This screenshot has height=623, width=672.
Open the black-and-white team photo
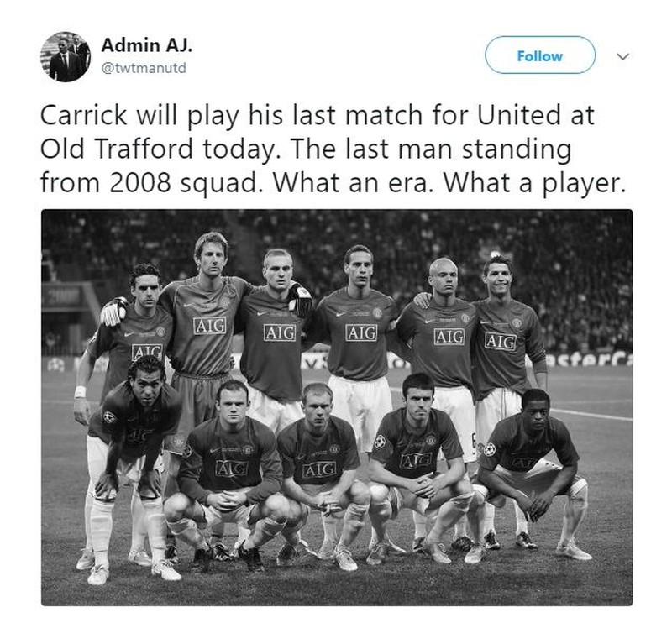coord(337,407)
